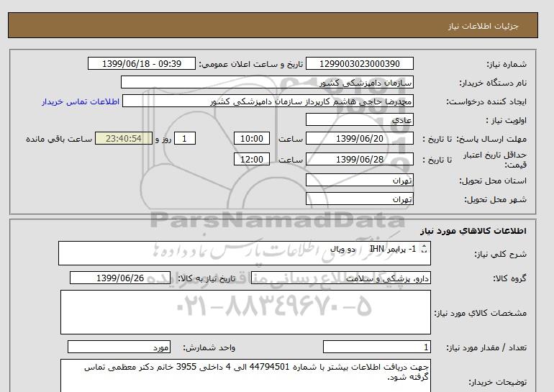Click the description text پرایمر IHN دو ویال

pos(373,249)
